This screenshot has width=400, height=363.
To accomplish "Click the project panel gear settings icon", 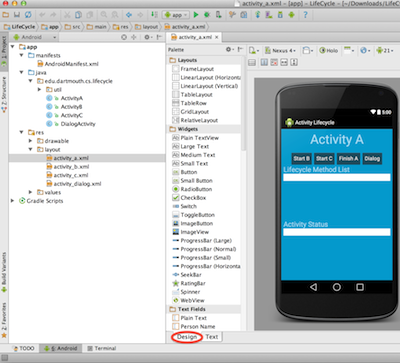I will tap(147, 37).
